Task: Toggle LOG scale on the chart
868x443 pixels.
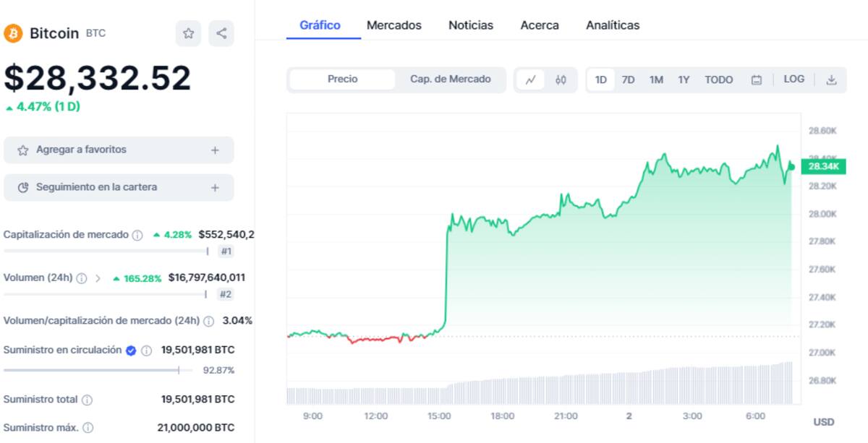Action: pyautogui.click(x=793, y=79)
